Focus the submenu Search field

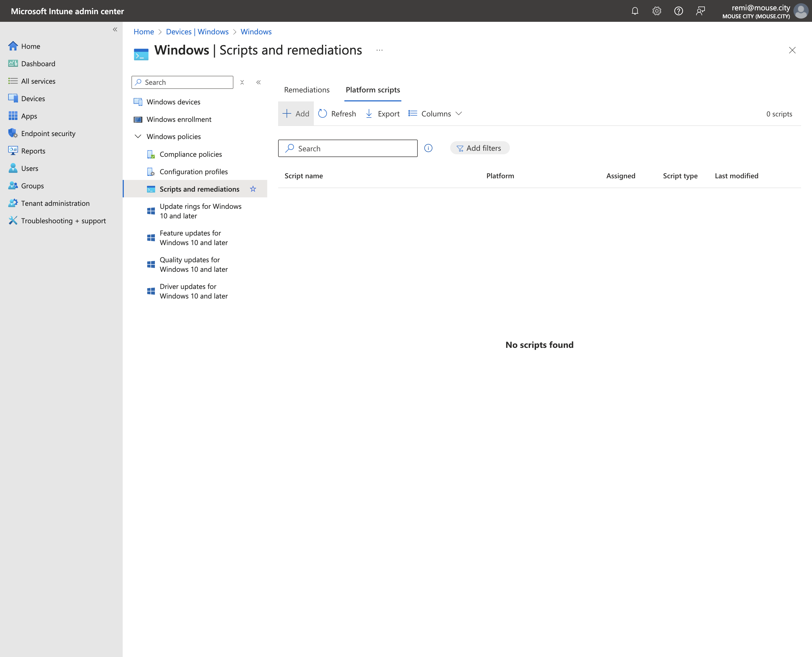pos(182,82)
